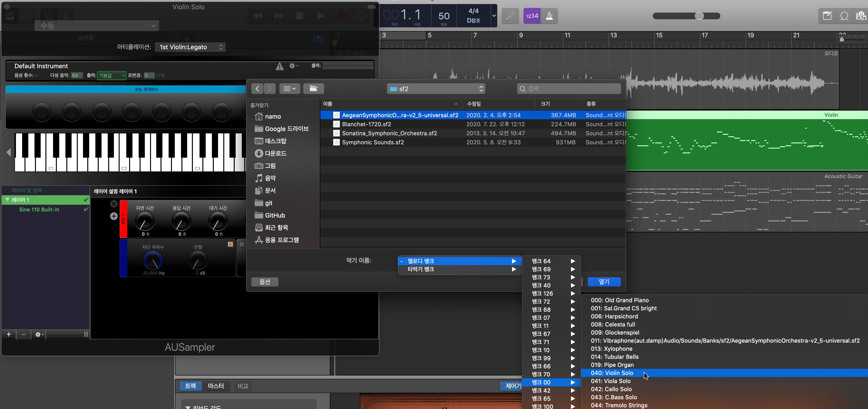Open the notepad icon at top right
Image resolution: width=868 pixels, height=409 pixels.
[x=827, y=16]
